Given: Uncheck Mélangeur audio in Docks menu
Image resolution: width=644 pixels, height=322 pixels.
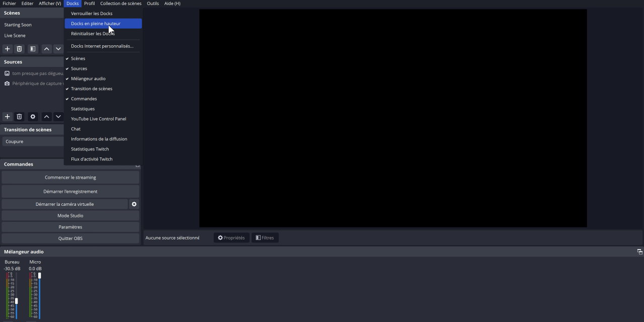Looking at the screenshot, I should click(x=88, y=78).
